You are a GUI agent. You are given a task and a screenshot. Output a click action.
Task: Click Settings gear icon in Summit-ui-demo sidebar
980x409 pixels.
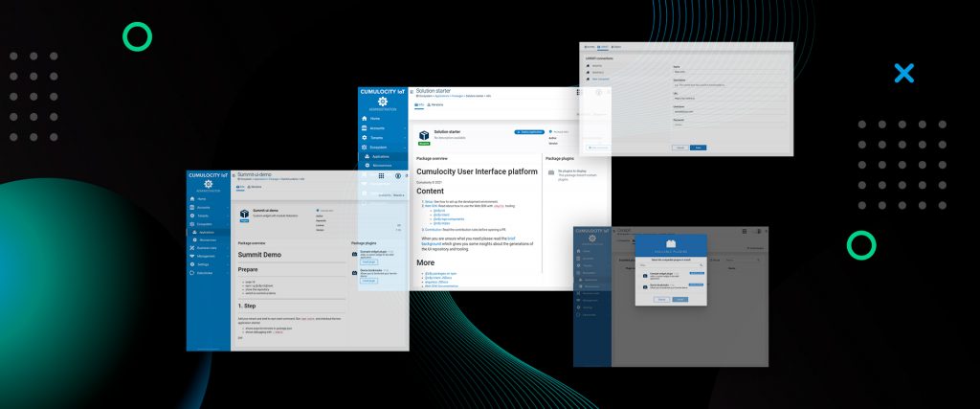tap(192, 264)
